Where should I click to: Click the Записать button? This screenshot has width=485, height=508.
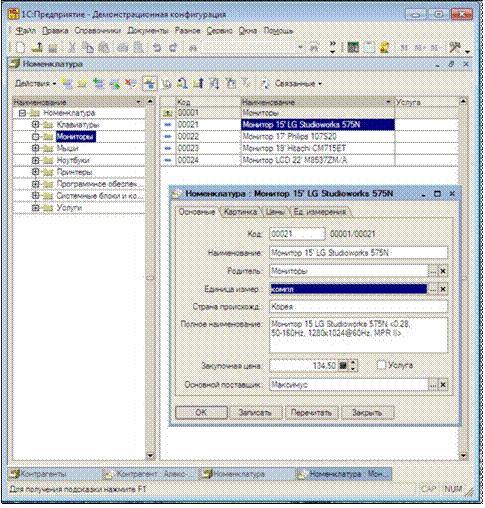(255, 412)
